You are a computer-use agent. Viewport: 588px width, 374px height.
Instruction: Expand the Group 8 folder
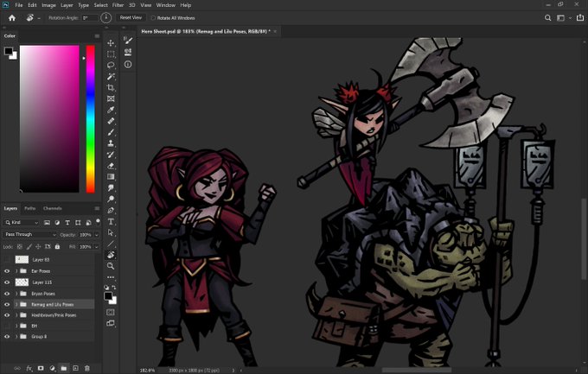(16, 337)
